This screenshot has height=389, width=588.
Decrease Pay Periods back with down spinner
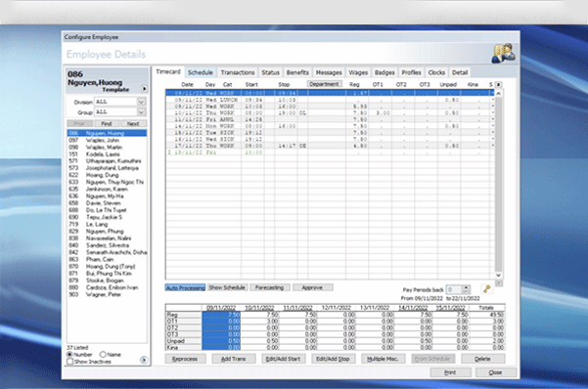(x=466, y=291)
